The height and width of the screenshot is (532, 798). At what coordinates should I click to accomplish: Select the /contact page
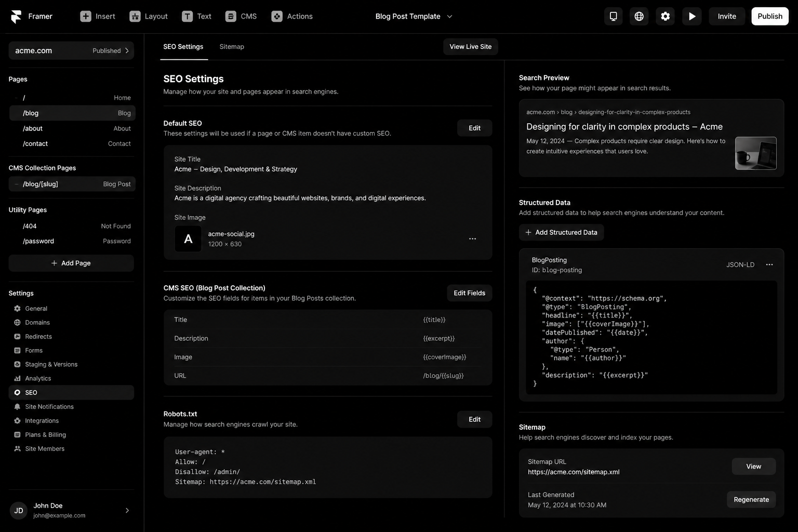coord(72,144)
